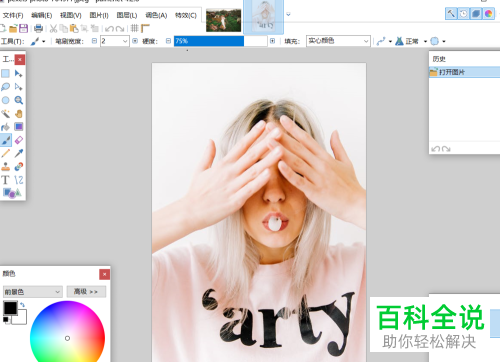Screen dimensions: 500x362
Task: Select the Rectangle Select tool
Action: (x=5, y=73)
